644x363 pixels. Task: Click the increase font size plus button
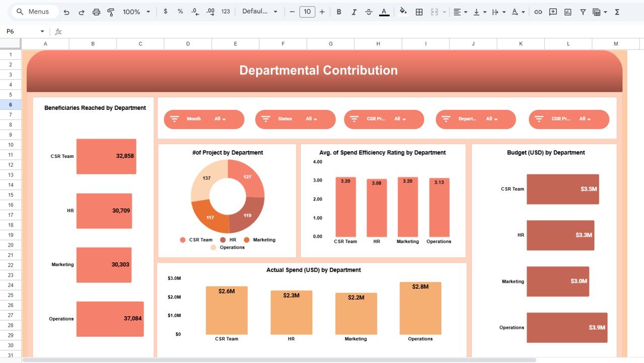pyautogui.click(x=322, y=12)
